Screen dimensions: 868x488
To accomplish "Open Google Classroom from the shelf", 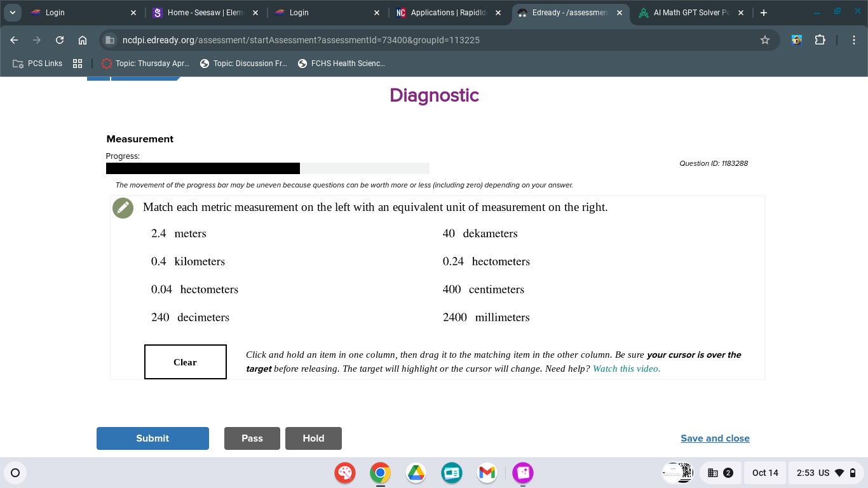I will (452, 473).
